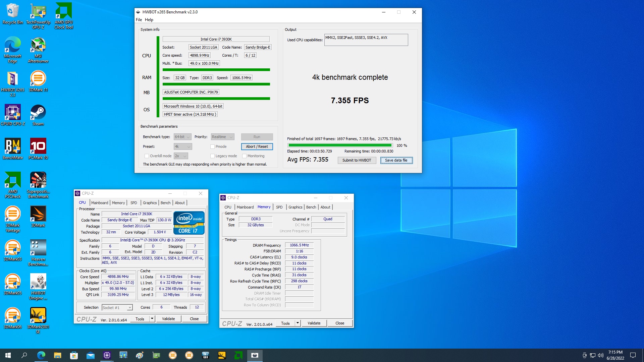Click Tools button in left CPU-Z window
The width and height of the screenshot is (644, 362).
(140, 319)
